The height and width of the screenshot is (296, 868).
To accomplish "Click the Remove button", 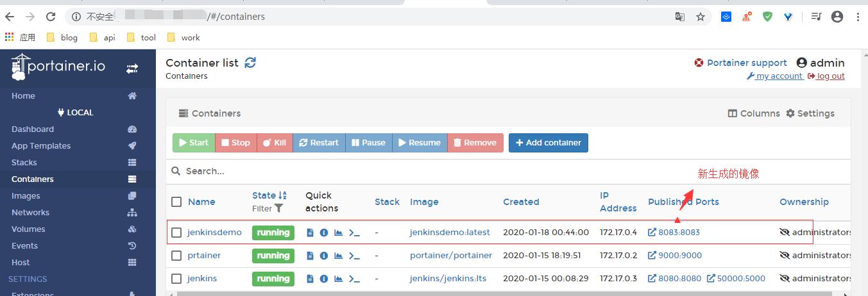I will pos(475,143).
